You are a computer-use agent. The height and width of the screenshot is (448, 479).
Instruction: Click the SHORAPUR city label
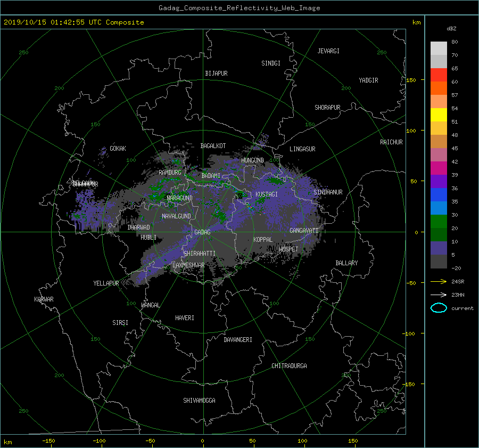327,107
